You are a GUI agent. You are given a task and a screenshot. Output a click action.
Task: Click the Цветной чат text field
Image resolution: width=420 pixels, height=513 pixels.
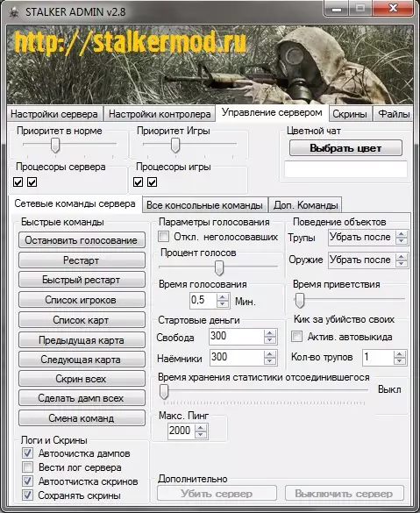click(345, 169)
